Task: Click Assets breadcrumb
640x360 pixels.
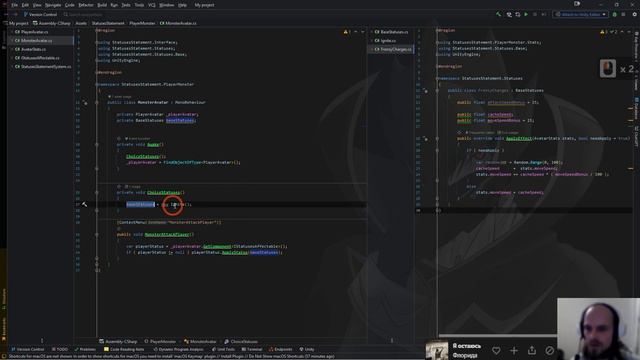Action: pos(81,23)
